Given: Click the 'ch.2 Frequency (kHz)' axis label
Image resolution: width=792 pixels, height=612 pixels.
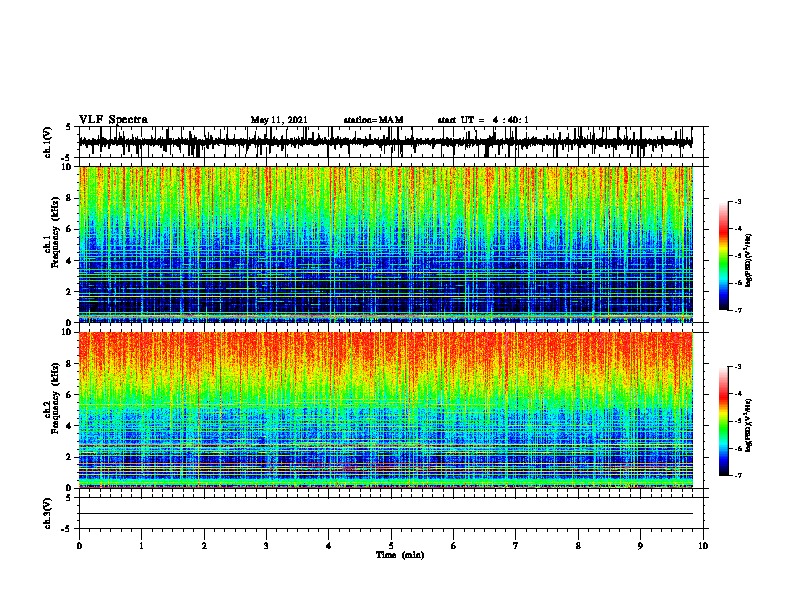Looking at the screenshot, I should [52, 397].
